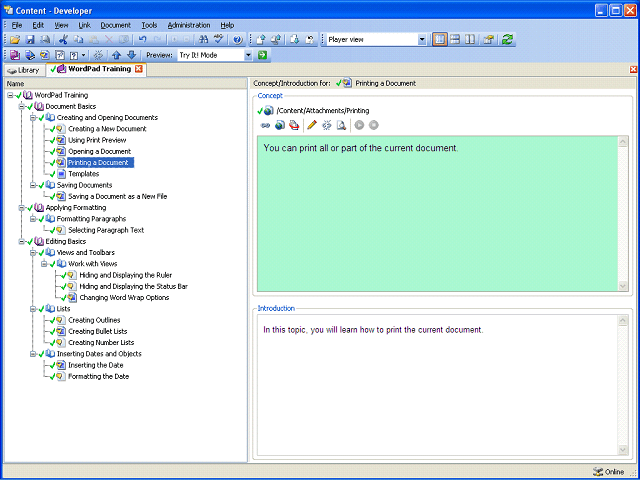Click Create New Web Page globe icon

point(280,125)
